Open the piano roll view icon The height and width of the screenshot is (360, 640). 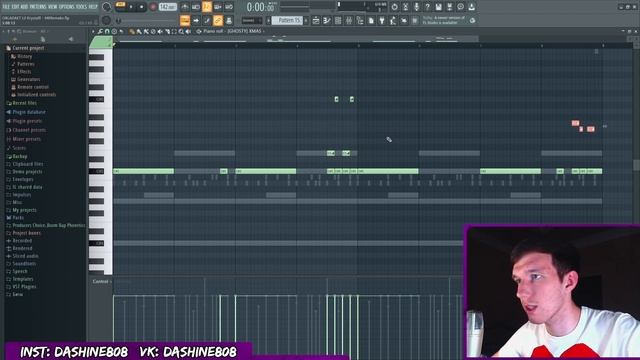tap(327, 20)
